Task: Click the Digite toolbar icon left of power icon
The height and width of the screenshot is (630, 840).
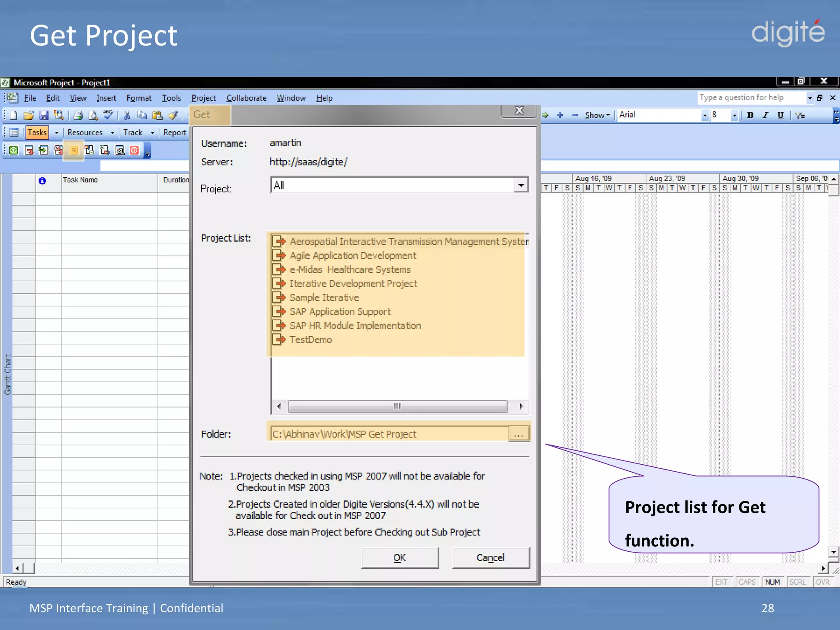Action: (x=120, y=151)
